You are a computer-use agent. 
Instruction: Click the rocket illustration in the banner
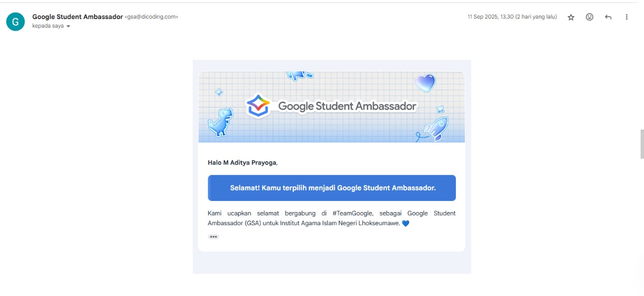coord(435,129)
